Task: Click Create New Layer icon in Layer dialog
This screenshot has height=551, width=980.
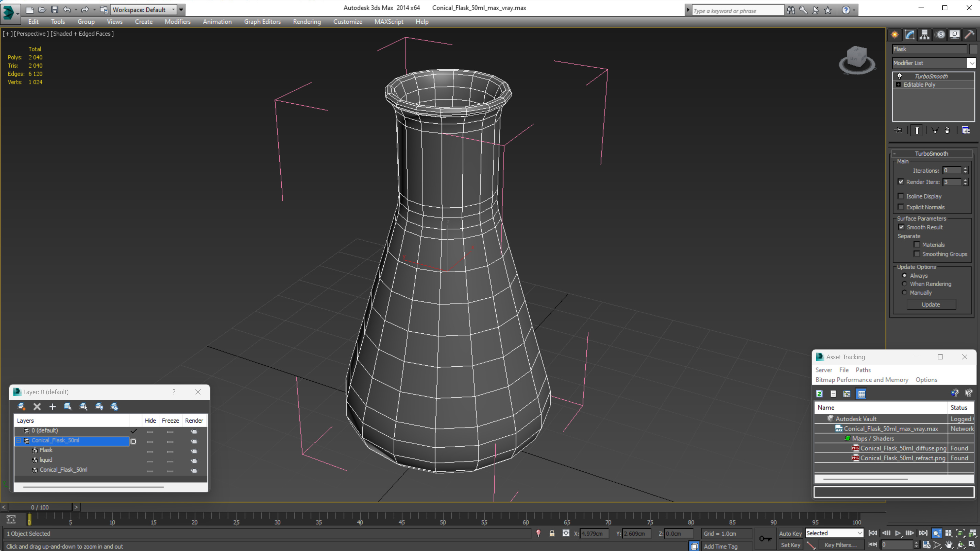Action: pos(22,406)
